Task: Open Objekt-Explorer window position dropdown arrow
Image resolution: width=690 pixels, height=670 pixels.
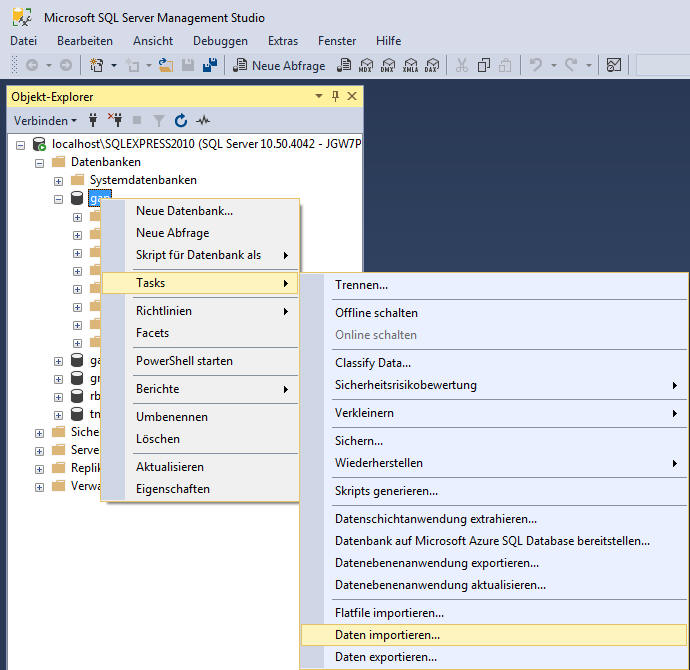Action: pyautogui.click(x=319, y=96)
